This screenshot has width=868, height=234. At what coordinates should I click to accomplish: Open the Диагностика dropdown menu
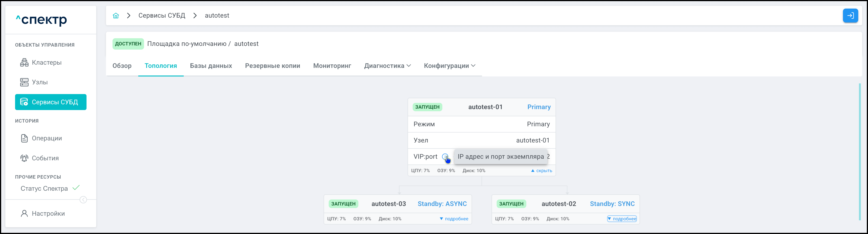387,66
